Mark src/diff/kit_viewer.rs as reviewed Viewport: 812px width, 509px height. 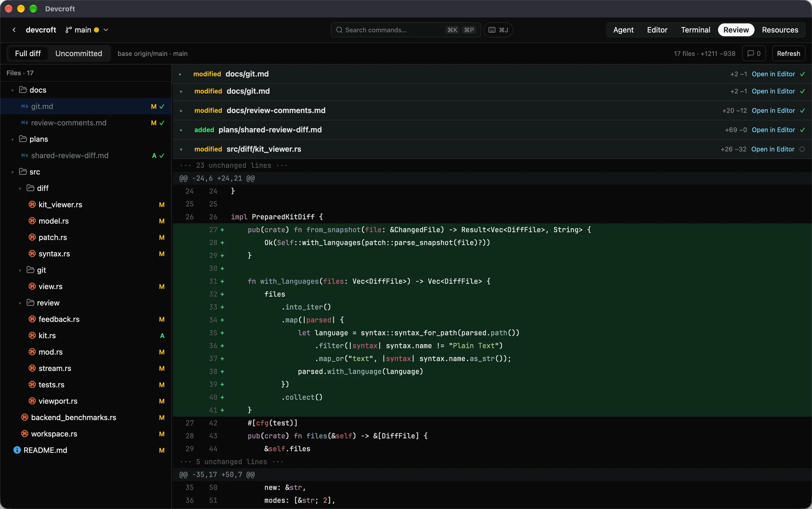(x=802, y=149)
